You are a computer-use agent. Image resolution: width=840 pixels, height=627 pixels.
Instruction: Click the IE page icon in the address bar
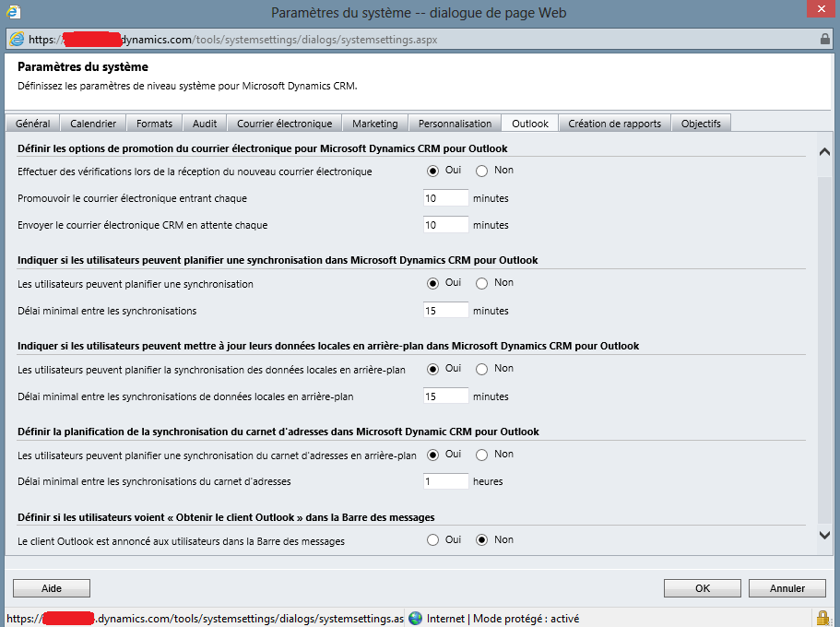pyautogui.click(x=18, y=39)
